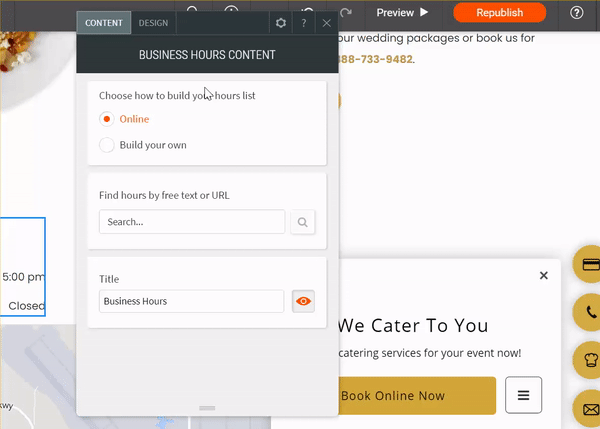Click the Preview button

tap(402, 13)
